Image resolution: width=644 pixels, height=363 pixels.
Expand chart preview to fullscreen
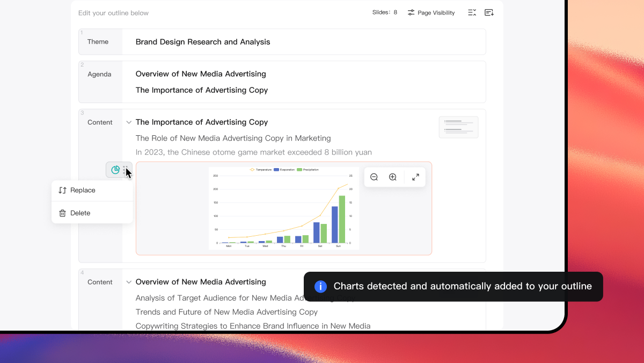pos(415,177)
